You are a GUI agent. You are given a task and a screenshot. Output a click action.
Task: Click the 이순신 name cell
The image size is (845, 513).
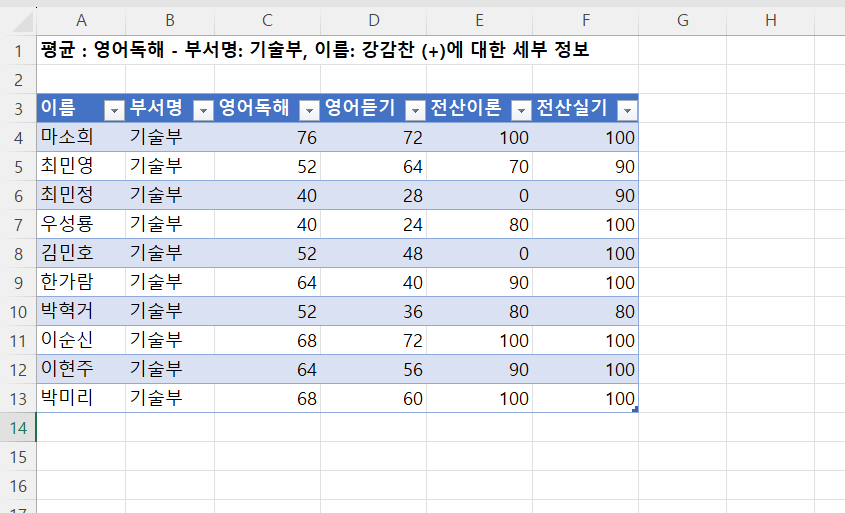coord(80,340)
